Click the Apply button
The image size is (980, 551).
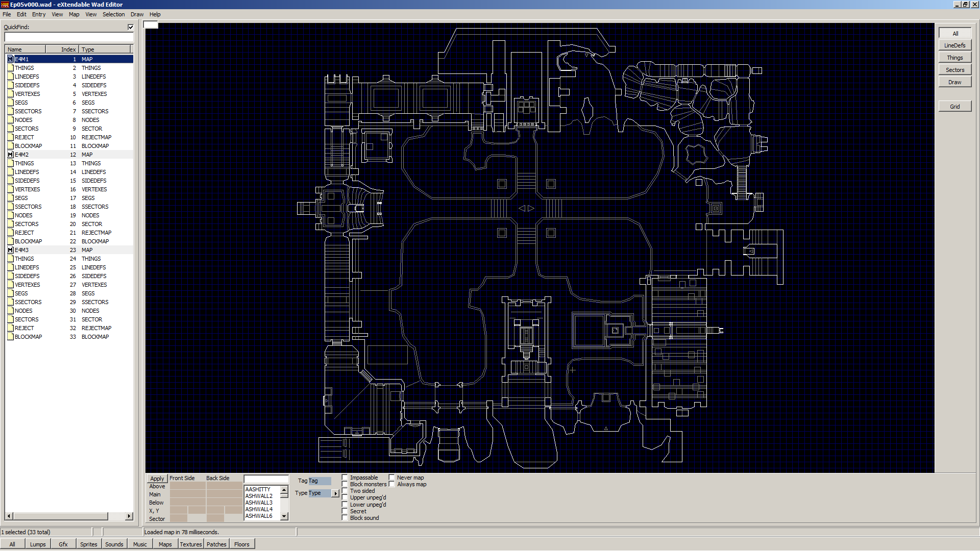coord(157,479)
